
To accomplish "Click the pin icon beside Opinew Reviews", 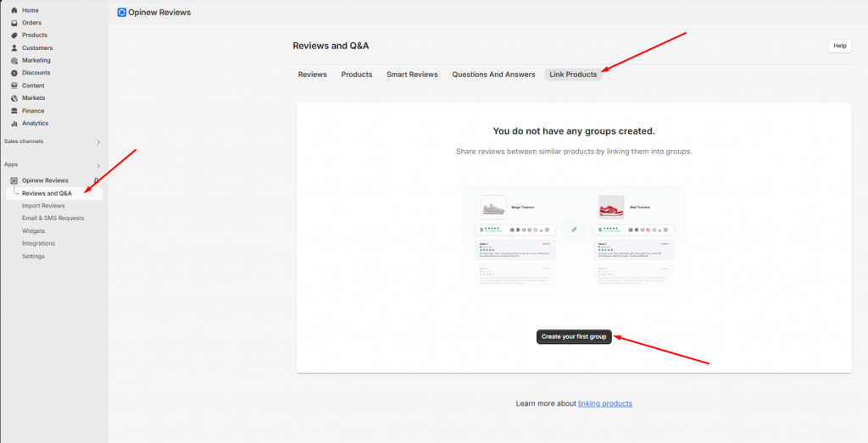I will [96, 180].
